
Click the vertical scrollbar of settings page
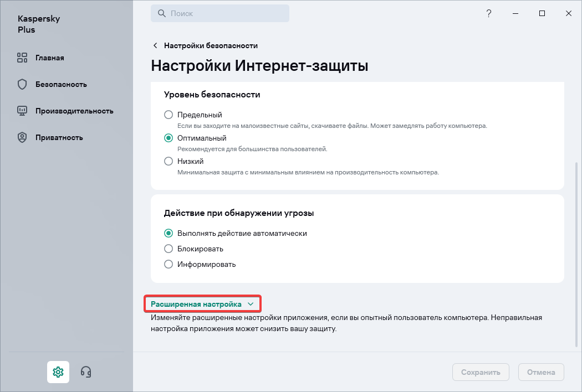(x=576, y=249)
